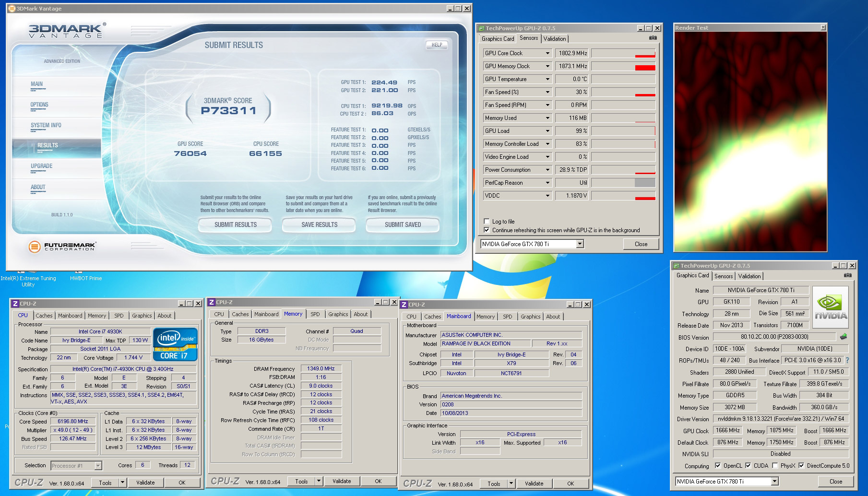This screenshot has width=868, height=496.
Task: Click the SAVE RESULTS button
Action: (x=319, y=224)
